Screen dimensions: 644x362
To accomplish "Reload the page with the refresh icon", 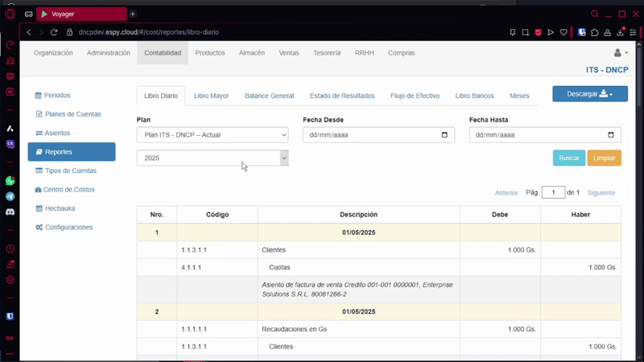I will (x=55, y=32).
